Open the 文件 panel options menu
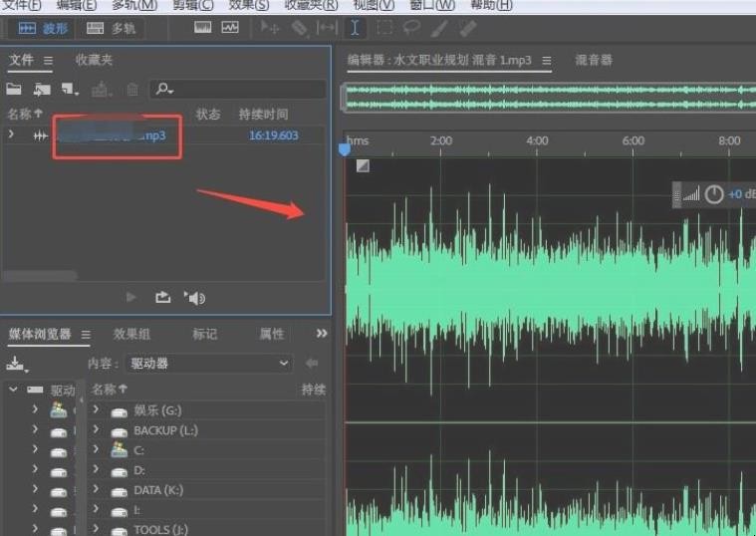Viewport: 756px width, 536px height. (48, 61)
